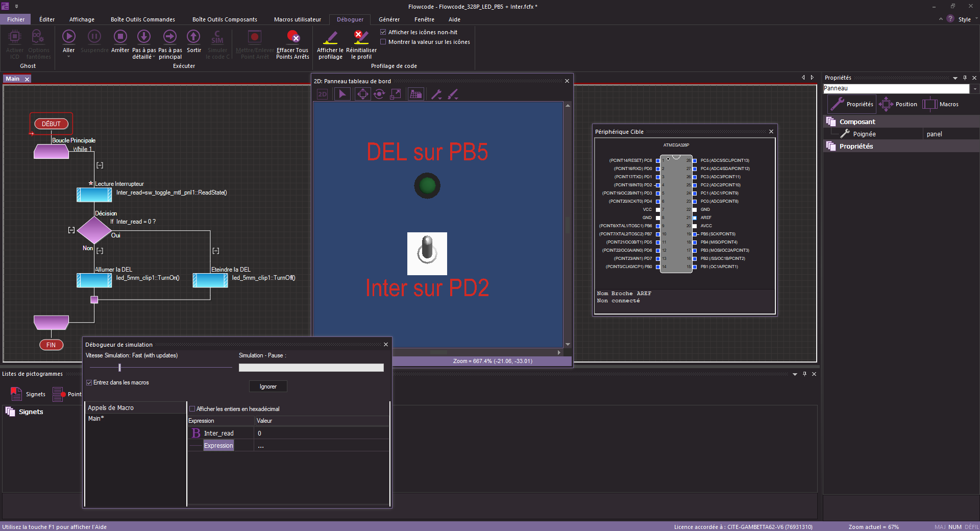Open the Macros properties tab button

pyautogui.click(x=941, y=104)
